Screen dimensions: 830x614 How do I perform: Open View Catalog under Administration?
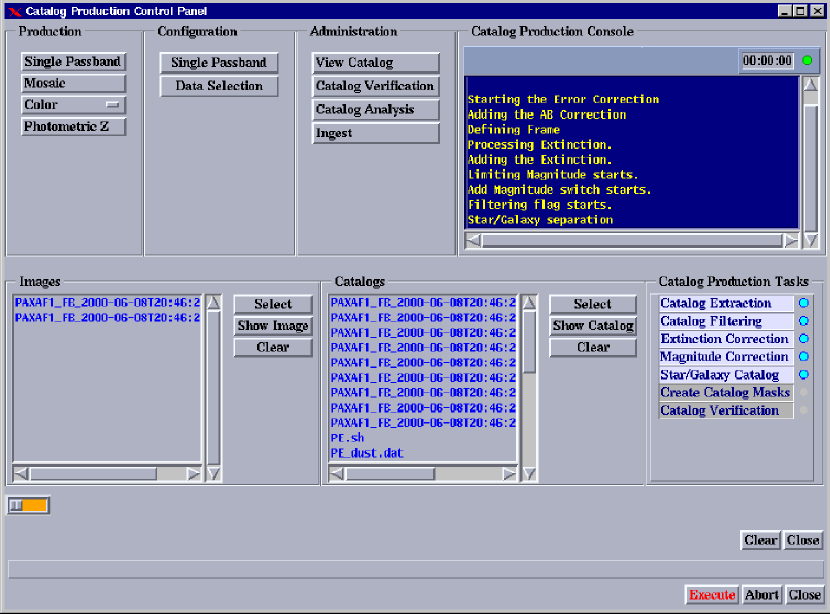point(375,62)
